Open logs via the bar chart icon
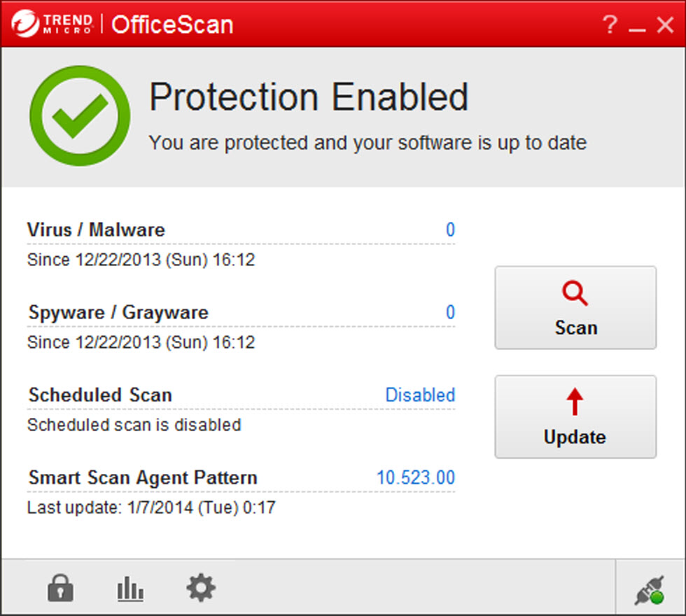The height and width of the screenshot is (616, 686). pos(130,589)
